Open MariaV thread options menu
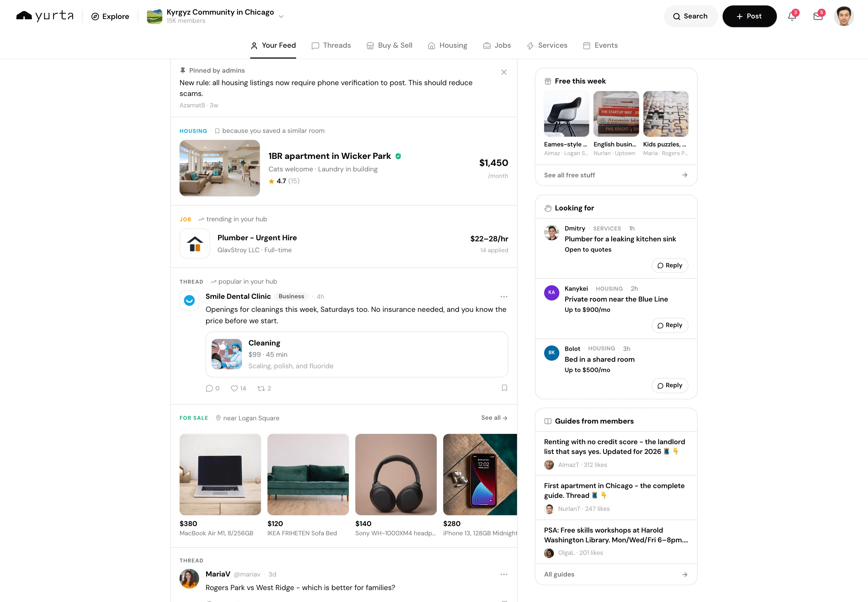 tap(504, 574)
